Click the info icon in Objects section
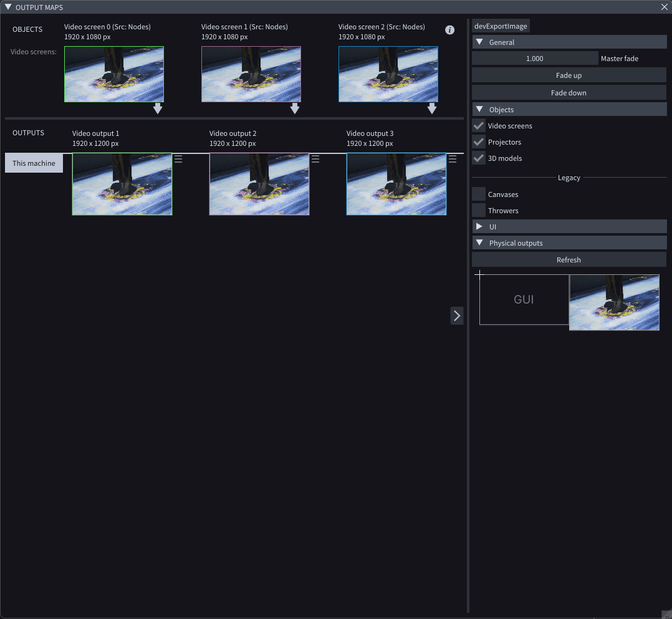The image size is (672, 619). (x=449, y=30)
